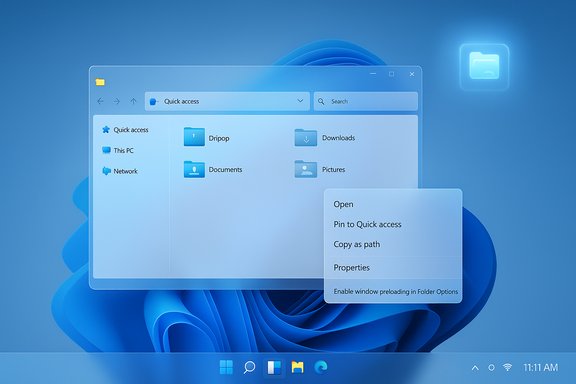Close the File Explorer window
The image size is (576, 384).
[412, 74]
